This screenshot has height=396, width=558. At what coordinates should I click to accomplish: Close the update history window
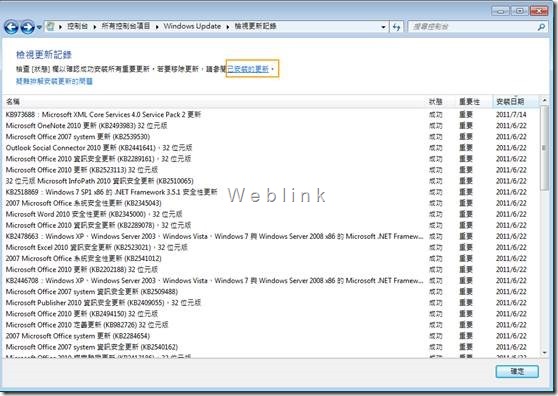click(x=539, y=11)
